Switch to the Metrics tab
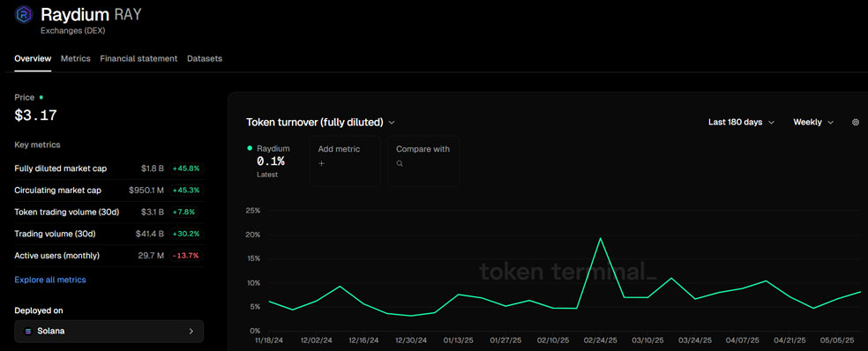 (75, 58)
